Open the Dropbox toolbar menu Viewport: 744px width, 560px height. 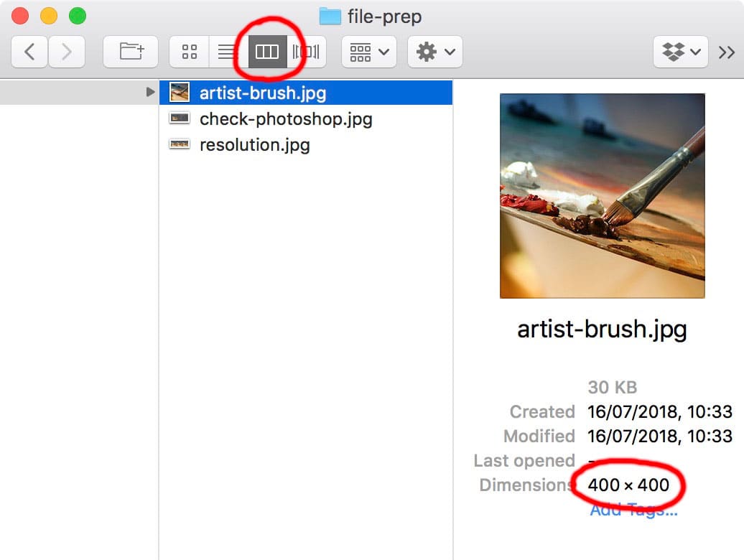(681, 52)
